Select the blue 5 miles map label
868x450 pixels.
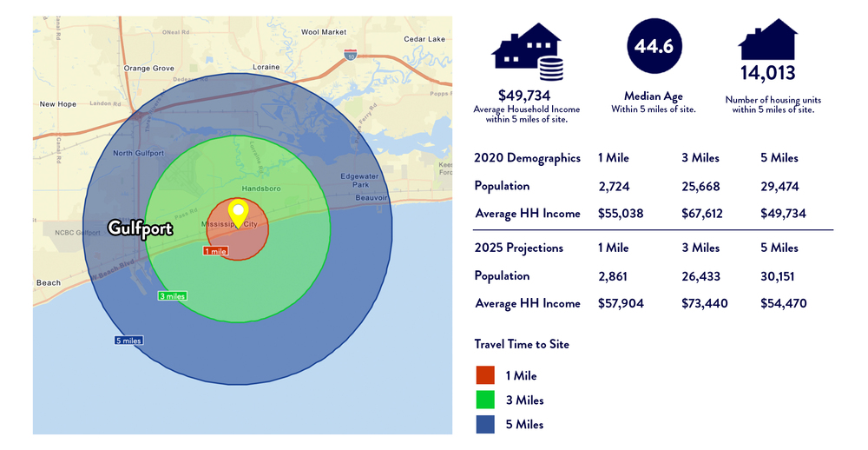click(128, 341)
